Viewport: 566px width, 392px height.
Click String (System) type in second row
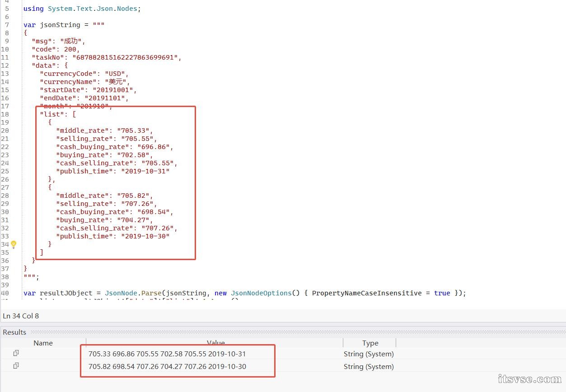pos(369,367)
